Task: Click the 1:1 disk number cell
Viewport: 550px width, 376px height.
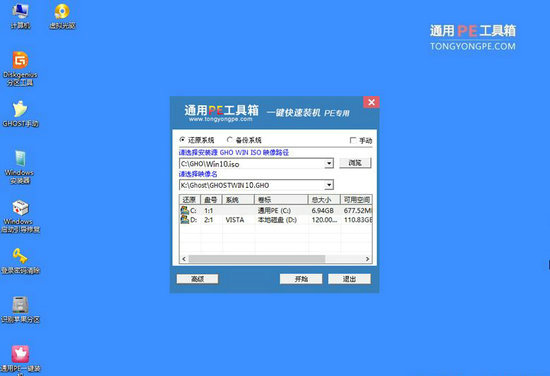Action: pyautogui.click(x=208, y=210)
